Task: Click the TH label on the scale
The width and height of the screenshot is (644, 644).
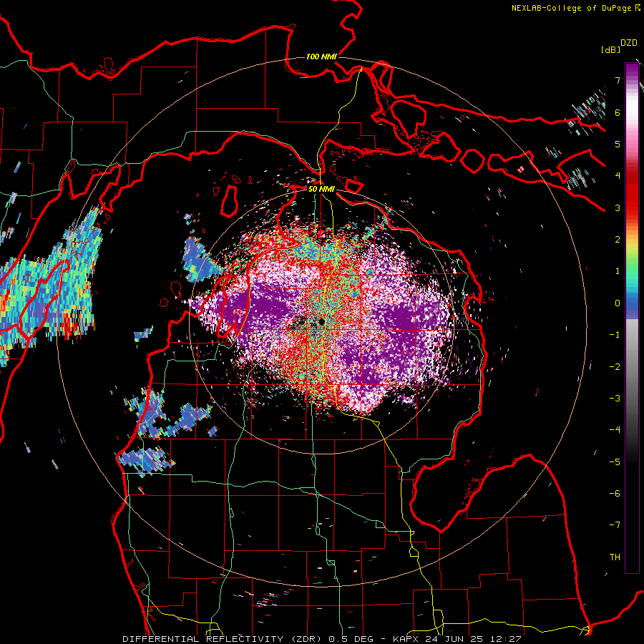Action: pos(615,557)
